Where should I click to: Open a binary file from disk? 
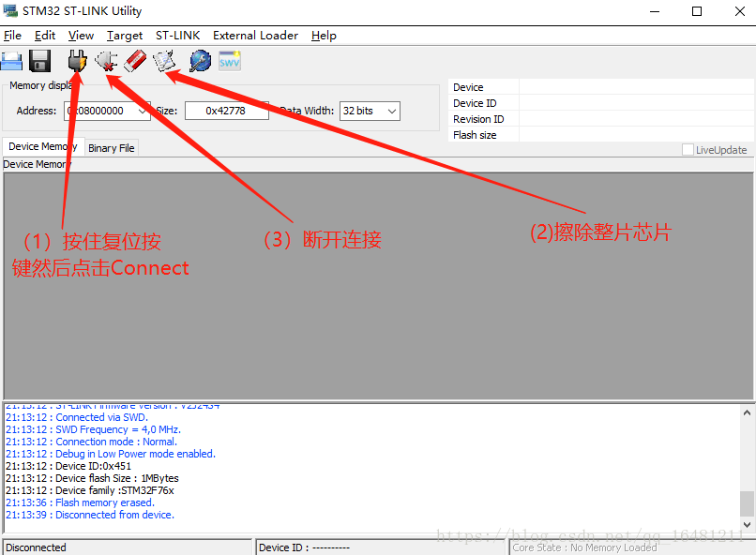(12, 60)
